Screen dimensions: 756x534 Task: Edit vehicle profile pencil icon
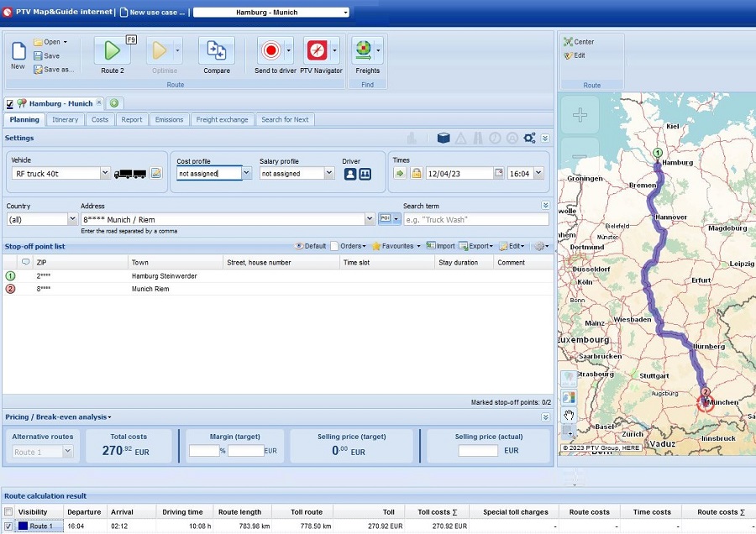(155, 173)
